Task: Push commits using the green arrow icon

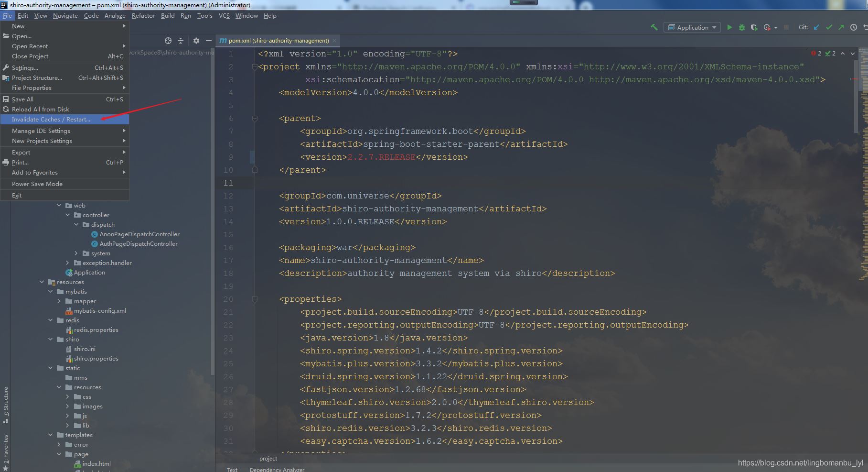Action: [841, 27]
